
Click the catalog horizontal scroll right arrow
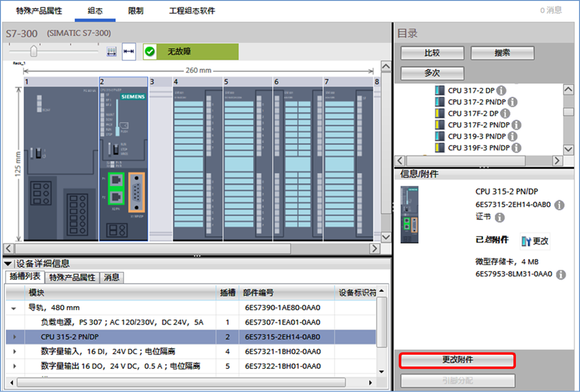click(558, 160)
